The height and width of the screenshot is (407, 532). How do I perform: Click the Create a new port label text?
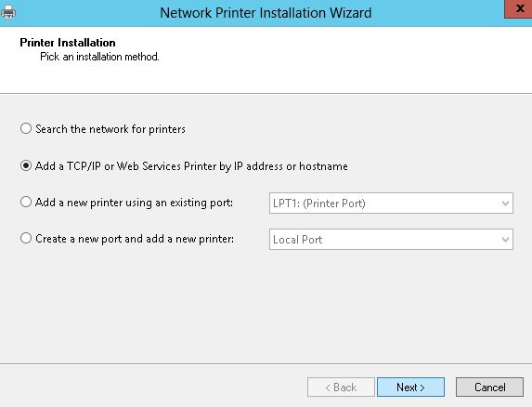click(x=135, y=239)
